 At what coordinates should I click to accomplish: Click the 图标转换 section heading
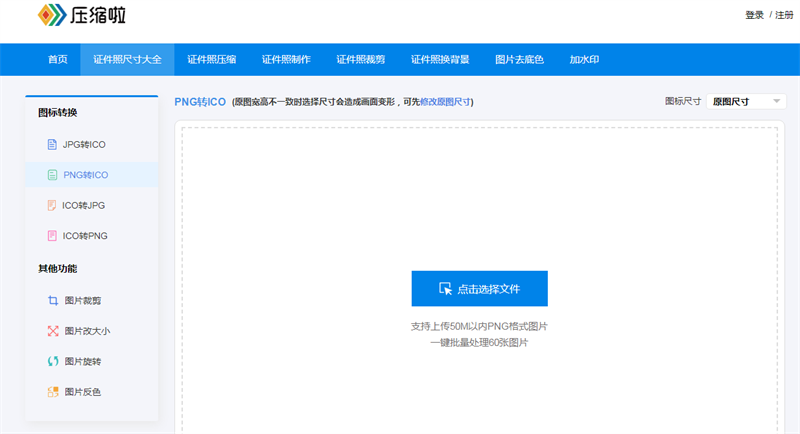pos(58,112)
